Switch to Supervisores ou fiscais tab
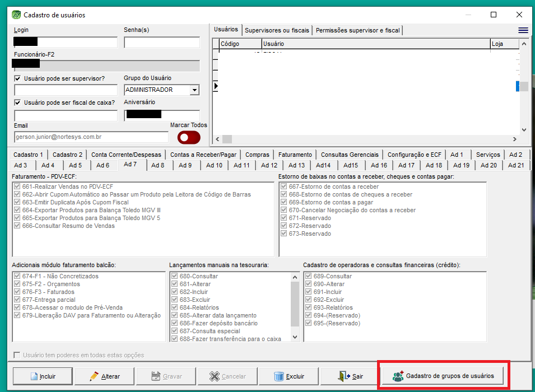Screen dimensions: 535x392 (277, 30)
